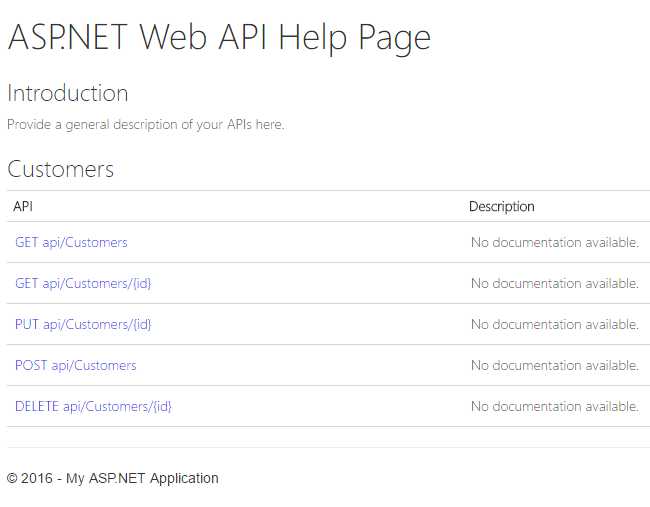
Task: Click the PUT api/Customers/{id} link
Action: [83, 324]
